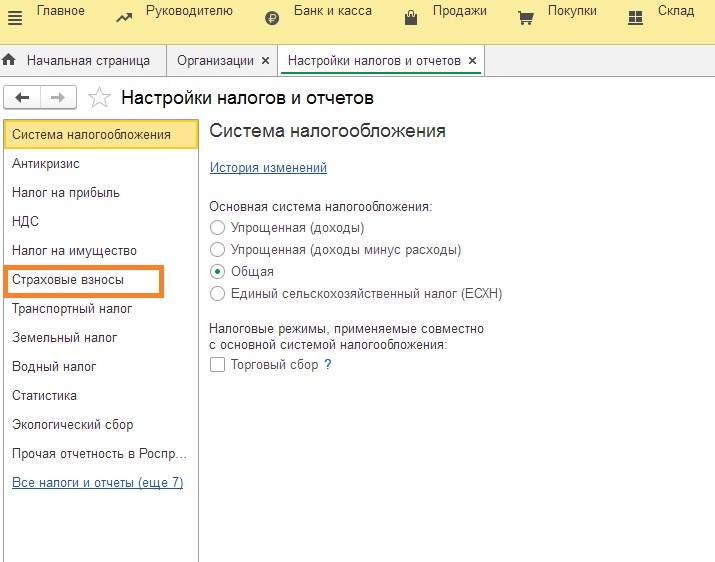Image resolution: width=715 pixels, height=562 pixels.
Task: Select Упрощенная (доходы) radio option
Action: tap(218, 227)
